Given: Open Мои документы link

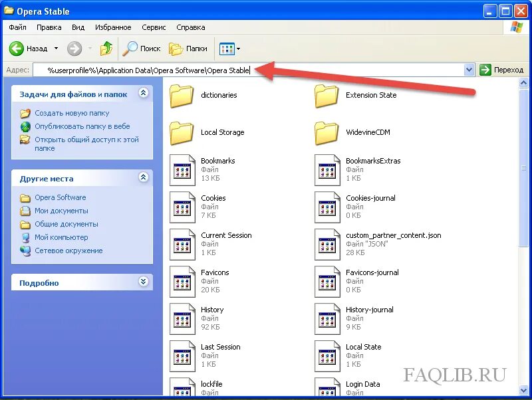Looking at the screenshot, I should point(61,211).
